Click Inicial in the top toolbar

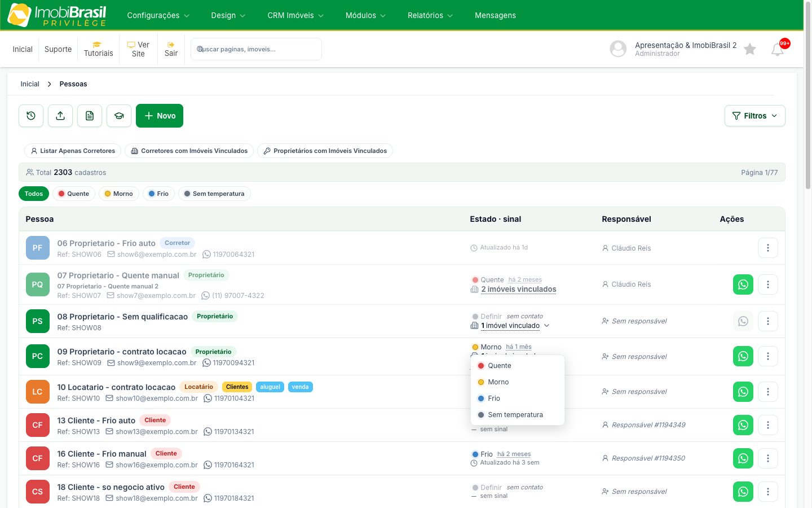pos(23,49)
